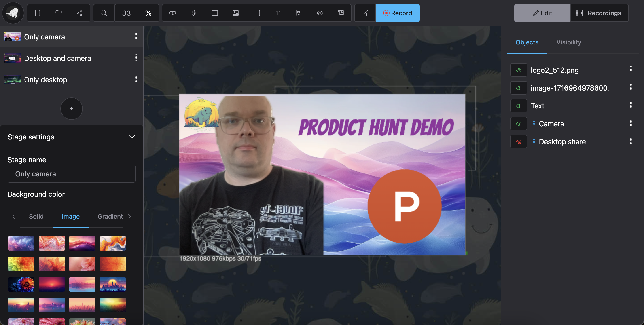Choose the Gradient background tab

[110, 216]
